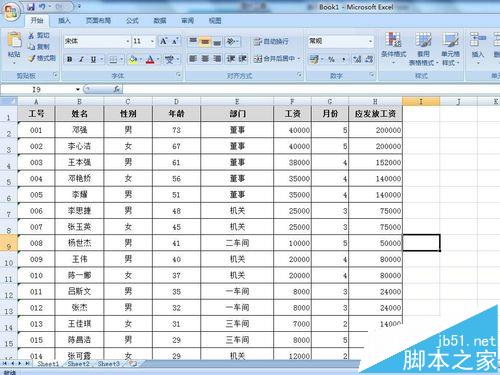Open Conditional Formatting menu
Image resolution: width=500 pixels, height=375 pixels.
click(x=393, y=49)
